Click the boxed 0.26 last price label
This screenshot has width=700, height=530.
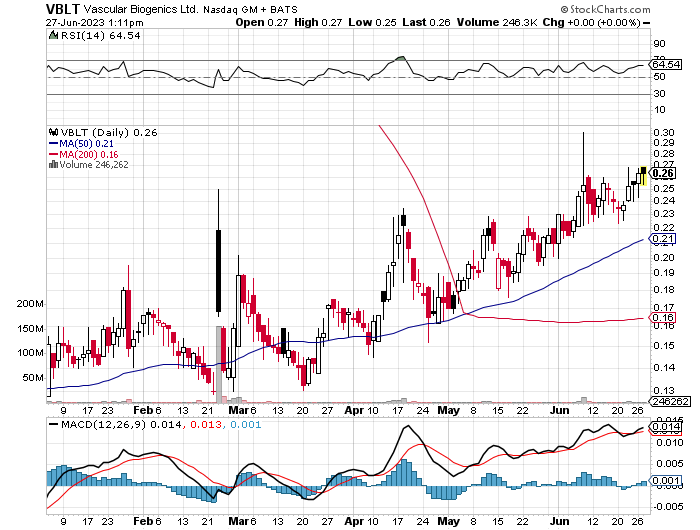pos(663,173)
